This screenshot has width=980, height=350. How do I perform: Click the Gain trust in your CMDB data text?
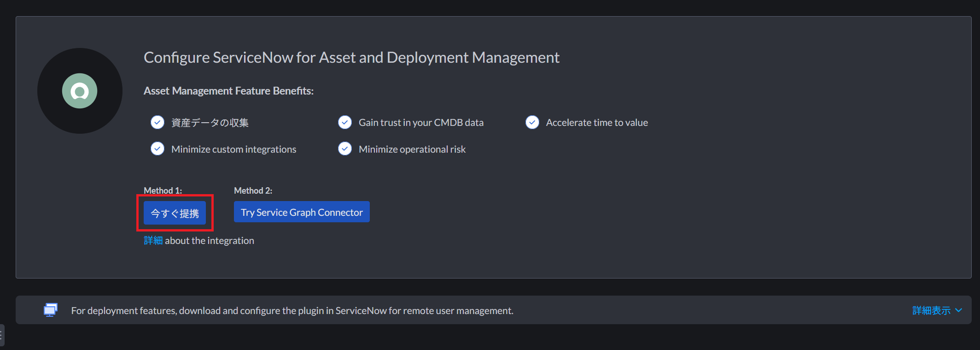tap(421, 123)
